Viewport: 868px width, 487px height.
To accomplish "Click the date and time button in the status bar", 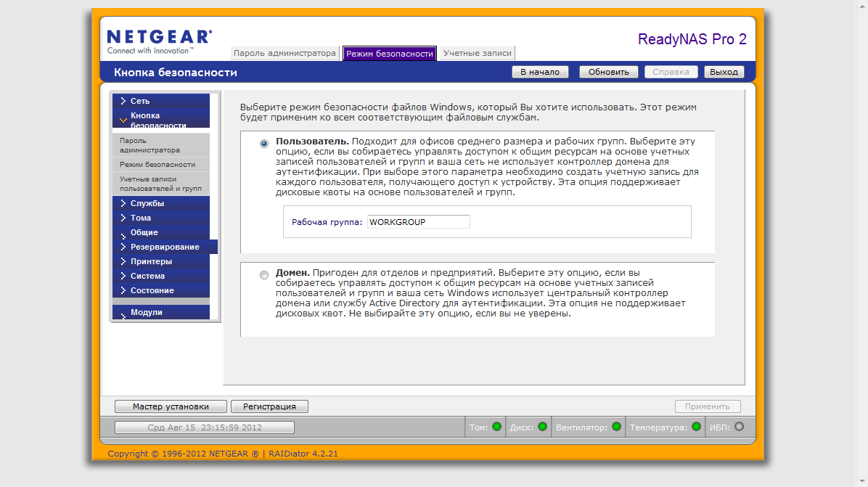I will tap(204, 427).
